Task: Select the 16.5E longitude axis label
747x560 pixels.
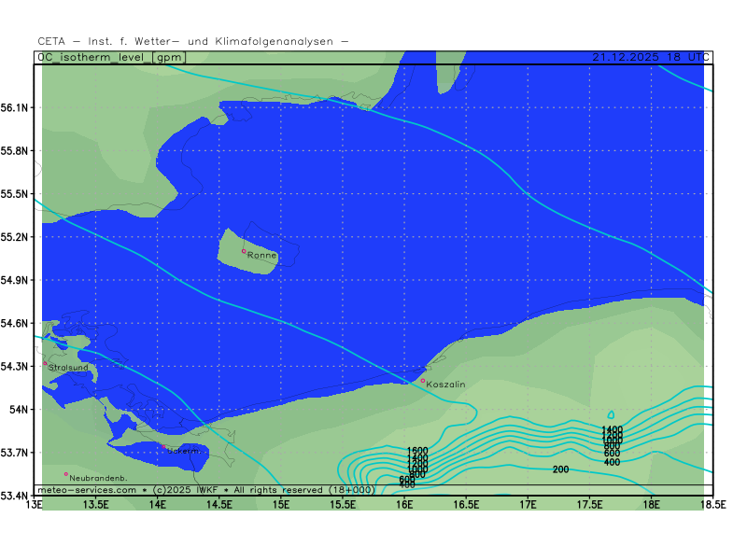Action: [x=466, y=505]
